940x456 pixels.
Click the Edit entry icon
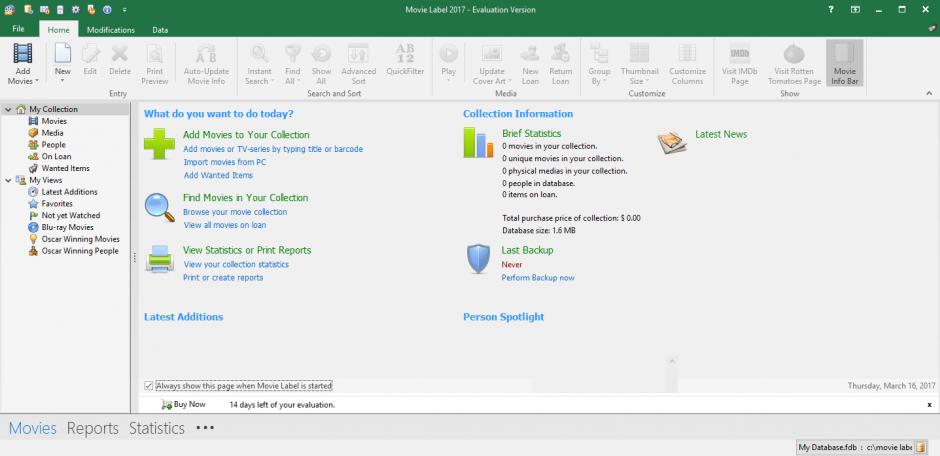coord(90,53)
